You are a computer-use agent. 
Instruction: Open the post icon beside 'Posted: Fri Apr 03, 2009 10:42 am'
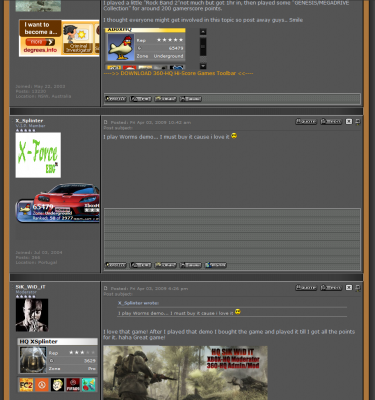tap(106, 122)
